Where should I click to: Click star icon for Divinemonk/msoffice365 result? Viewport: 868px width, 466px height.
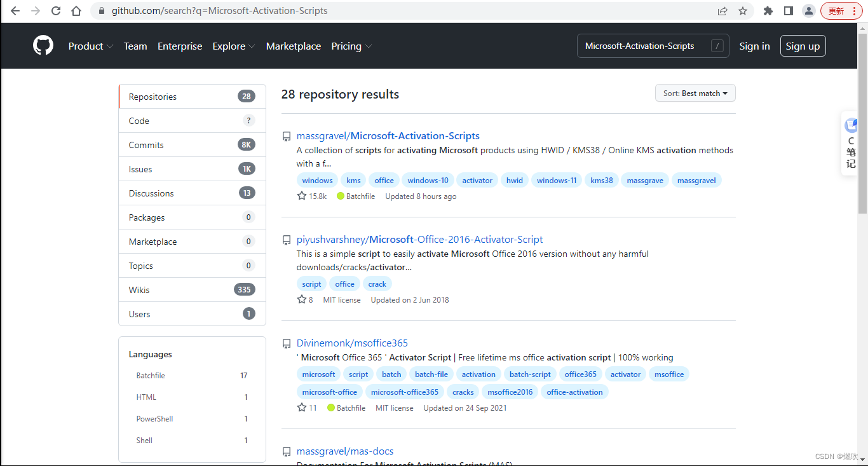[302, 408]
